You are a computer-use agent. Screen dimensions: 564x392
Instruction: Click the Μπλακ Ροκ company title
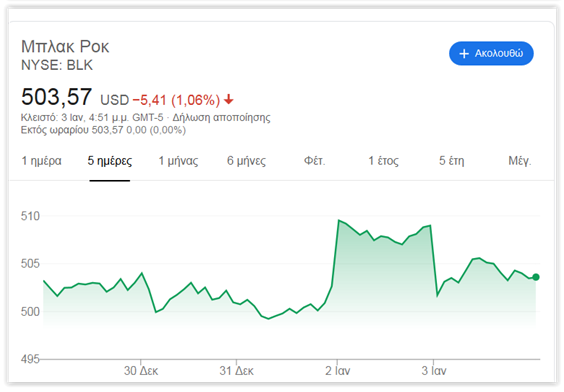coord(65,46)
